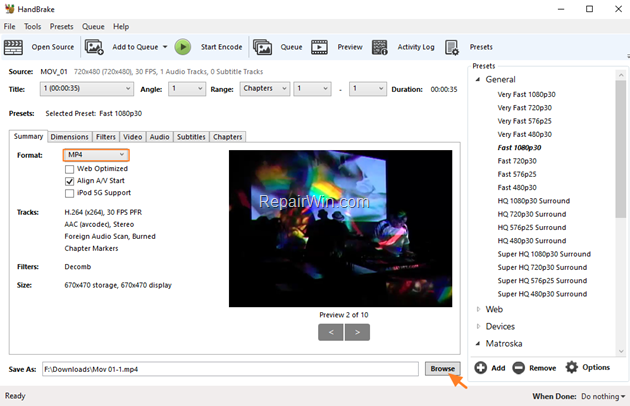The image size is (630, 406).
Task: Switch to the Audio tab
Action: [x=160, y=137]
